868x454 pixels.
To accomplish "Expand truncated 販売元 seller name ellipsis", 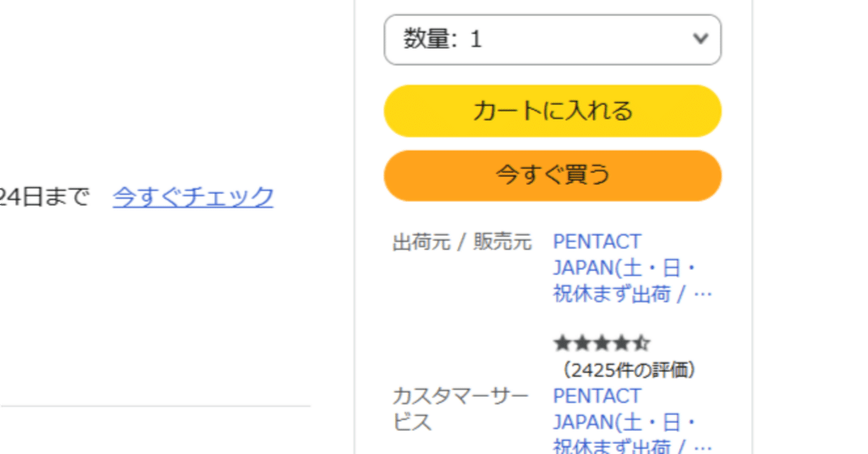I will [x=705, y=293].
